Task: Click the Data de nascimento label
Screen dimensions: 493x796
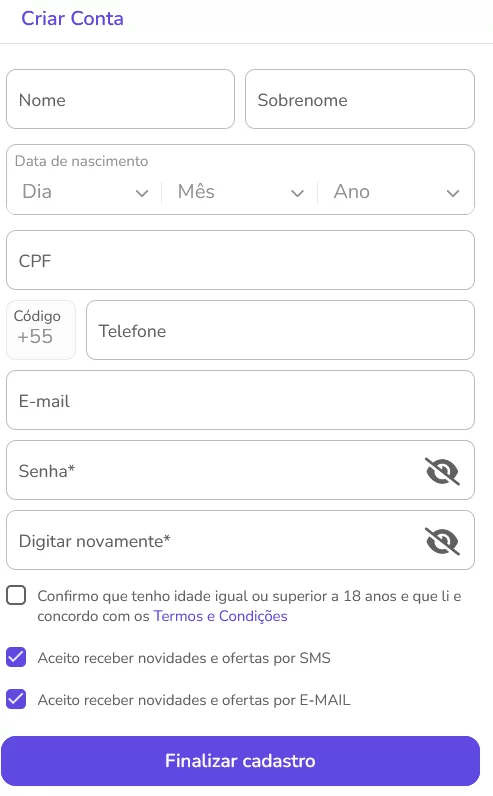Action: pyautogui.click(x=81, y=161)
